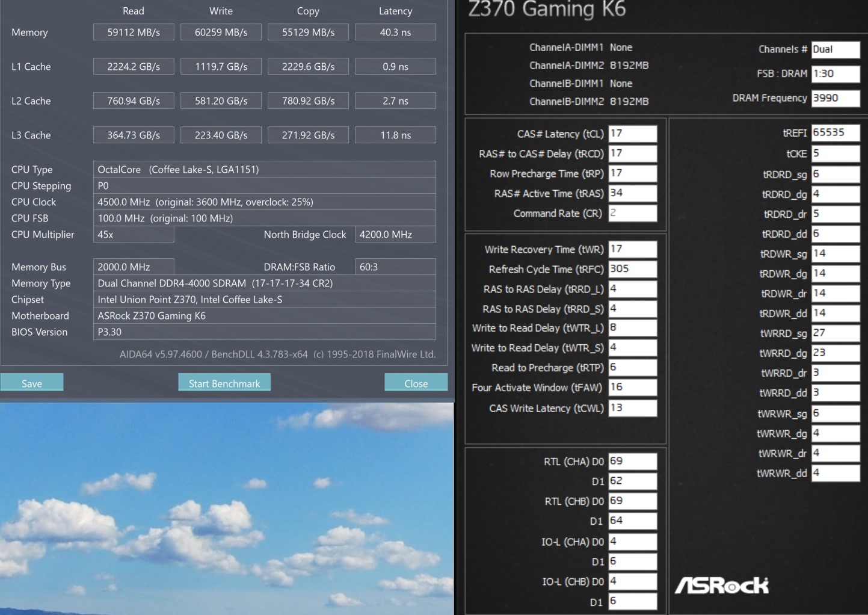
Task: Click the CAS# Latency (tCL) field
Action: (x=633, y=134)
